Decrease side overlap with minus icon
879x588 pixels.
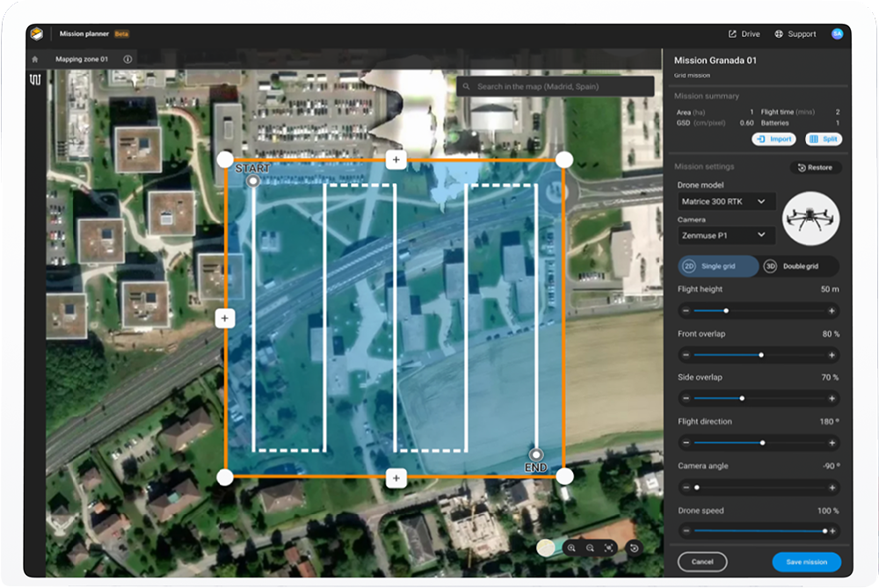pos(686,398)
